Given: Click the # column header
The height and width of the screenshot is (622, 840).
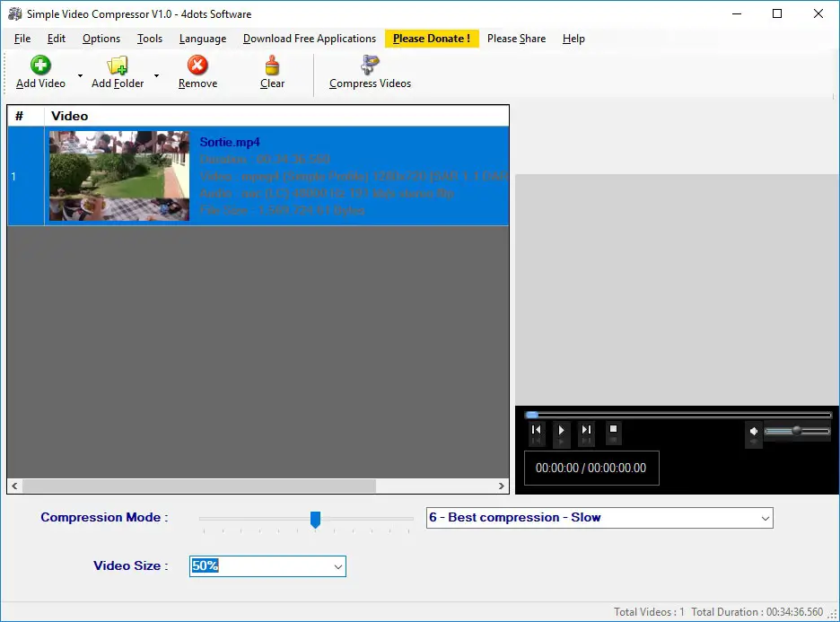Looking at the screenshot, I should (x=26, y=116).
